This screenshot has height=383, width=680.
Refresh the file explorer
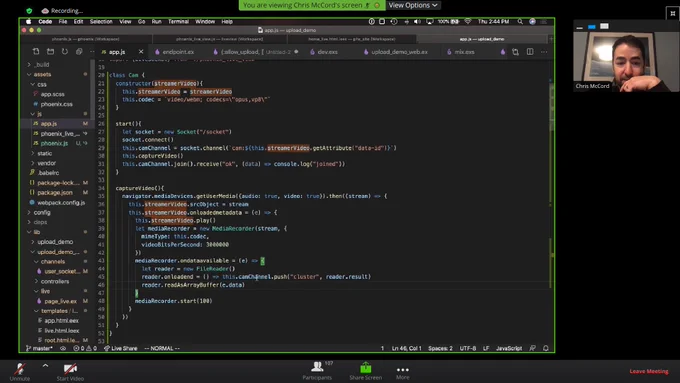click(x=65, y=52)
